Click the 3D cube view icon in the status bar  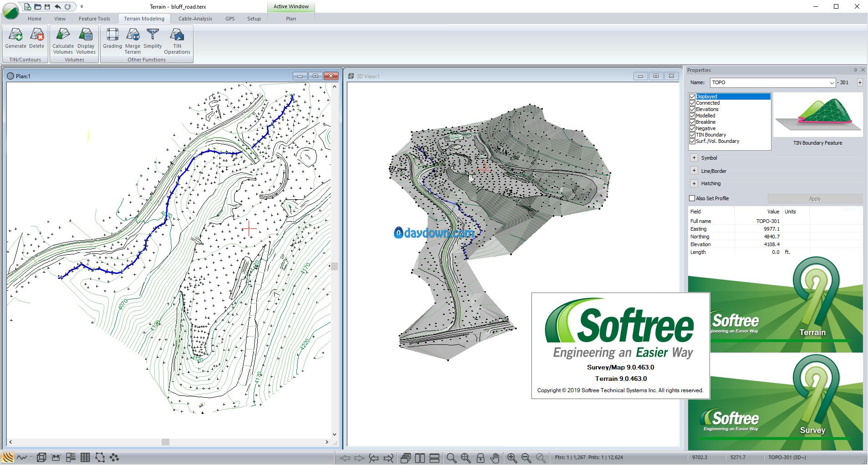click(41, 458)
